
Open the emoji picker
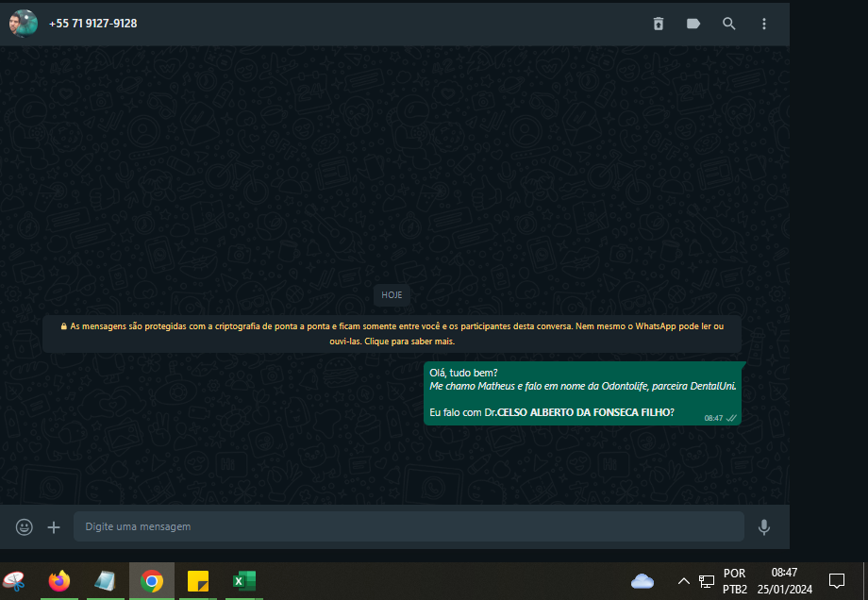point(24,527)
